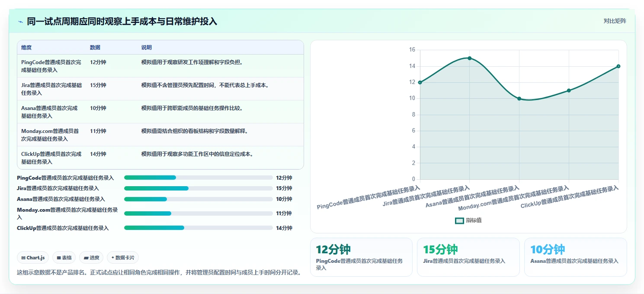This screenshot has height=294, width=644.
Task: Open the 10分钟 Asana data card
Action: point(575,257)
